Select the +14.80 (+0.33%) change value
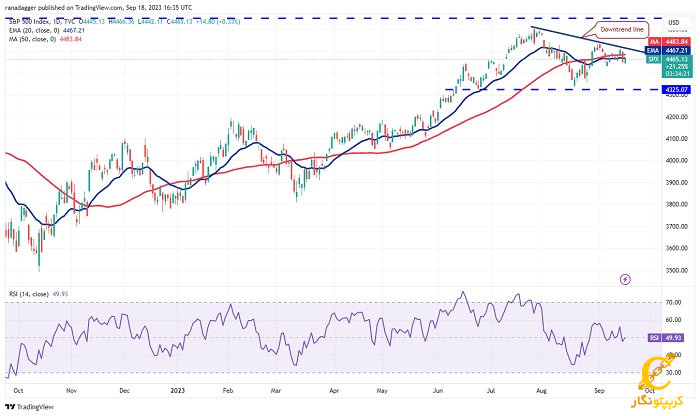This screenshot has width=700, height=416. coord(218,21)
